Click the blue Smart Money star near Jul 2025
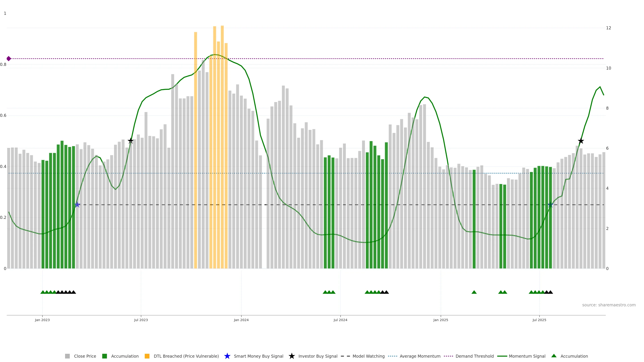This screenshot has width=644, height=362. coord(550,205)
